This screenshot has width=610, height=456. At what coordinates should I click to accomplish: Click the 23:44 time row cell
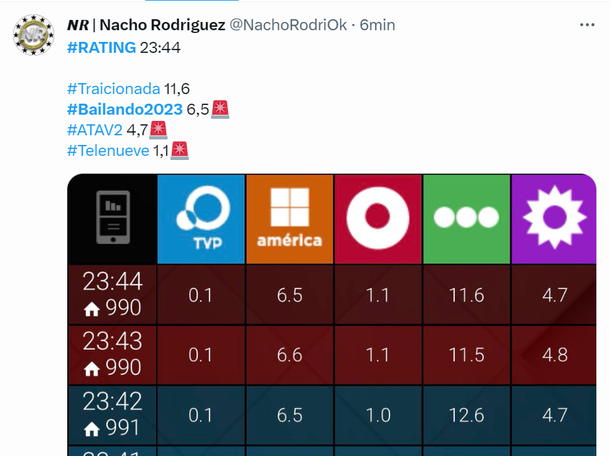tap(112, 295)
